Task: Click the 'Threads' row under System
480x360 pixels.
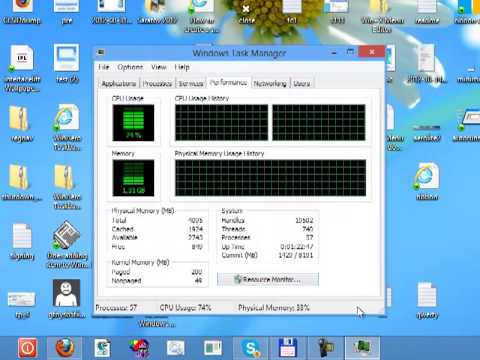Action: [267, 229]
